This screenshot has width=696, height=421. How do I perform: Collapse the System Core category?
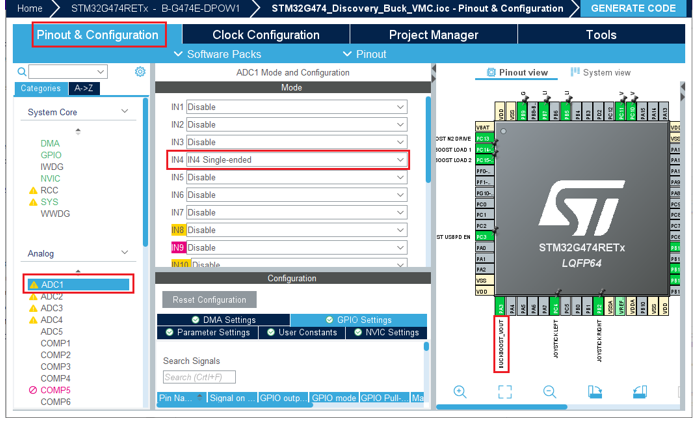tap(125, 111)
